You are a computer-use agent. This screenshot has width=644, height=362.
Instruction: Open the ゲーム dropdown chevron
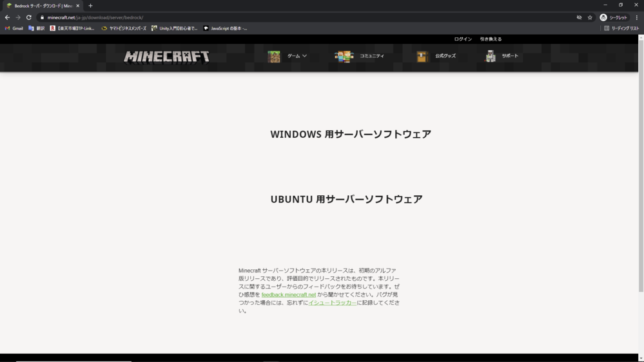point(304,56)
